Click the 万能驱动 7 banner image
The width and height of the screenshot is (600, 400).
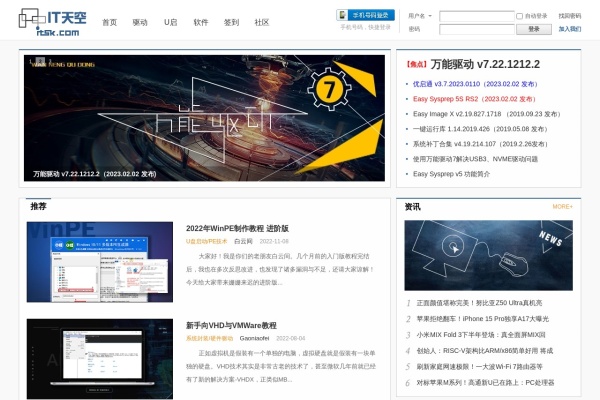pyautogui.click(x=205, y=119)
